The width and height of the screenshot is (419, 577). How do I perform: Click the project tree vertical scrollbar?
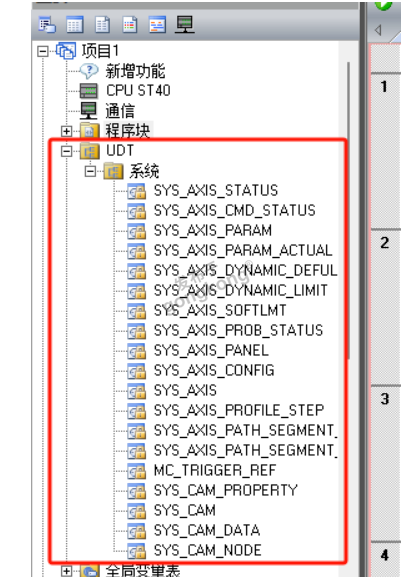348,211
